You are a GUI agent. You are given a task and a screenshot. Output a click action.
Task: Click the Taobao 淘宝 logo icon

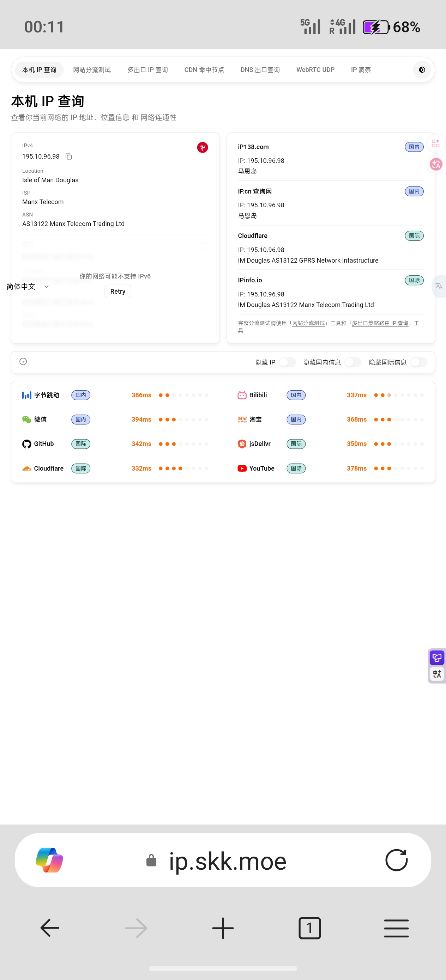pos(242,419)
